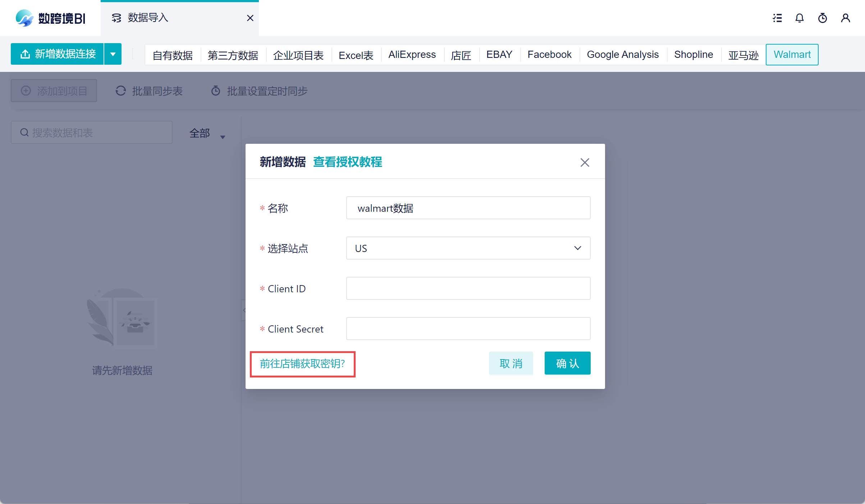Open the notifications bell icon
Viewport: 865px width, 504px height.
(800, 18)
